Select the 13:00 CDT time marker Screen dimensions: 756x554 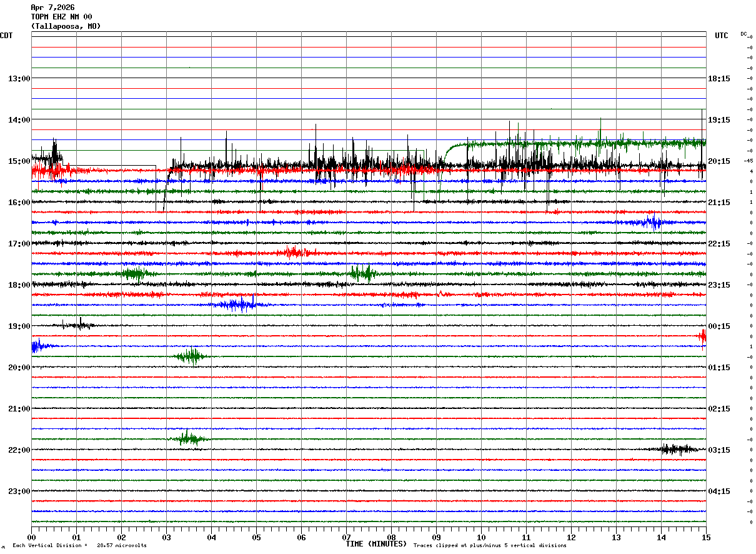tap(19, 79)
